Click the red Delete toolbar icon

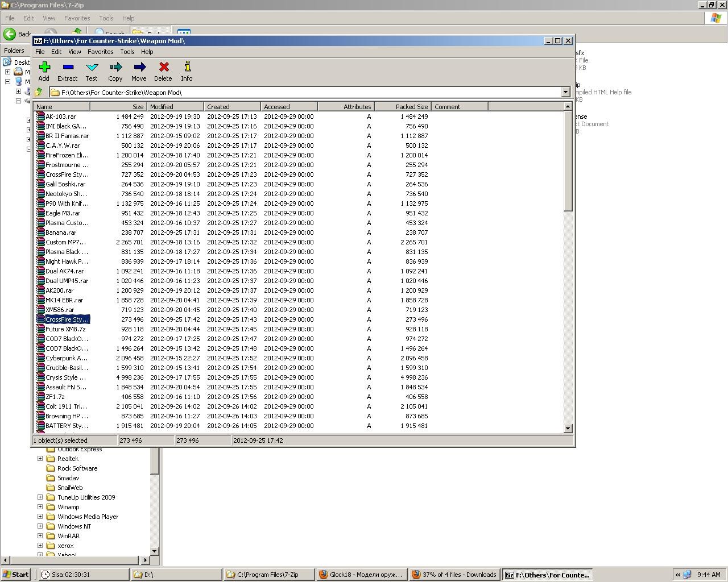click(163, 67)
